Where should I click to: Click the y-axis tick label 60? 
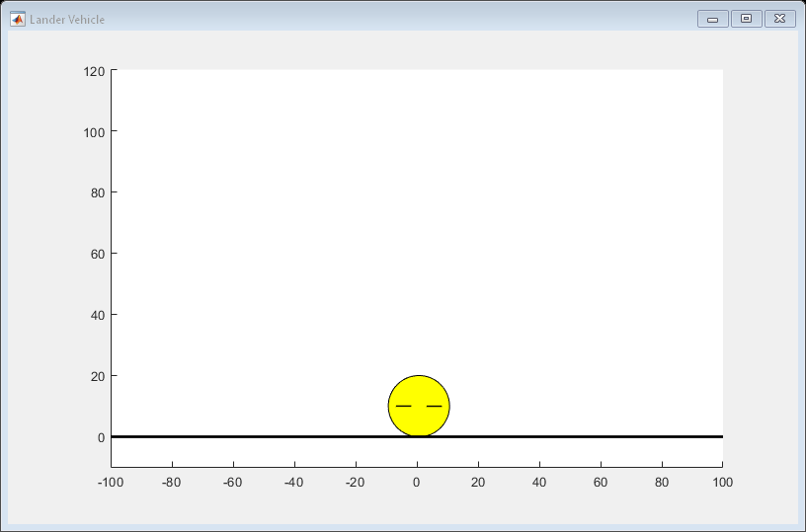coord(97,255)
